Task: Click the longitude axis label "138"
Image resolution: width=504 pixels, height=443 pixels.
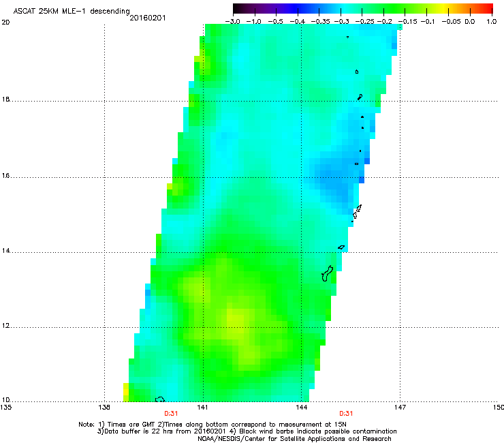Action: (104, 408)
